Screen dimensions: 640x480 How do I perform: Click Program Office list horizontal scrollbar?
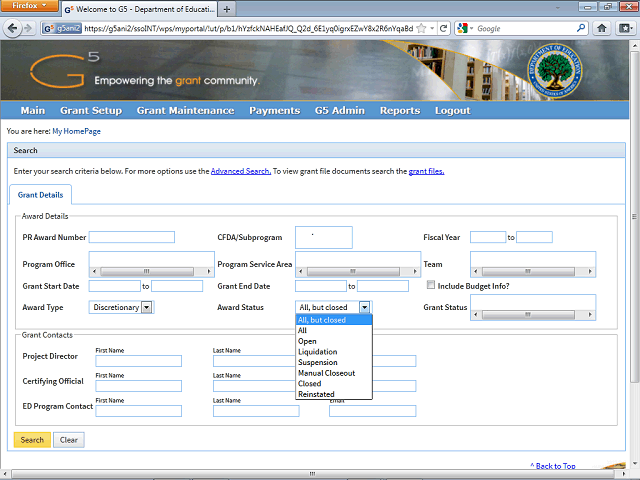tap(151, 271)
